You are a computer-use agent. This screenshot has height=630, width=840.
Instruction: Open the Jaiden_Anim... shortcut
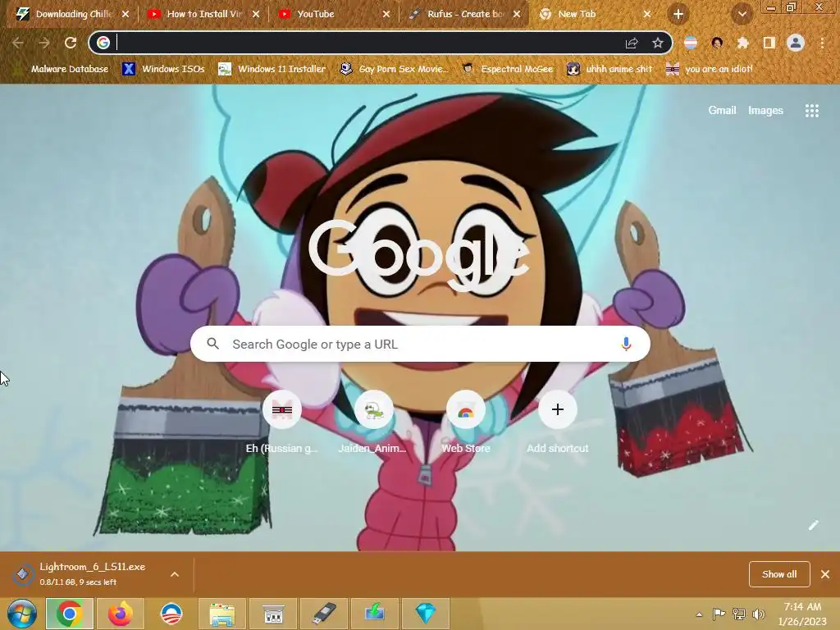(373, 423)
